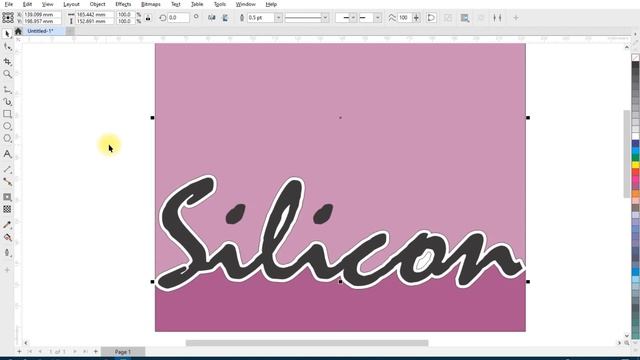The image size is (640, 360).
Task: Click the horizontal scrollbar thumb
Action: 307,343
